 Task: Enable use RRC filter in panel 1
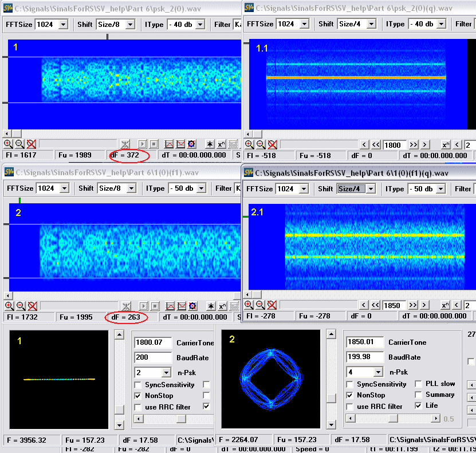tap(138, 407)
